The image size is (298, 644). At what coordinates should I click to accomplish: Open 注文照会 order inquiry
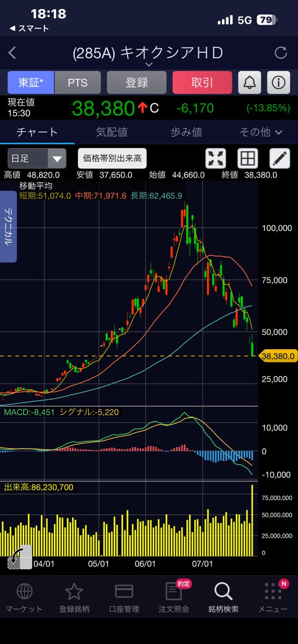pyautogui.click(x=173, y=597)
